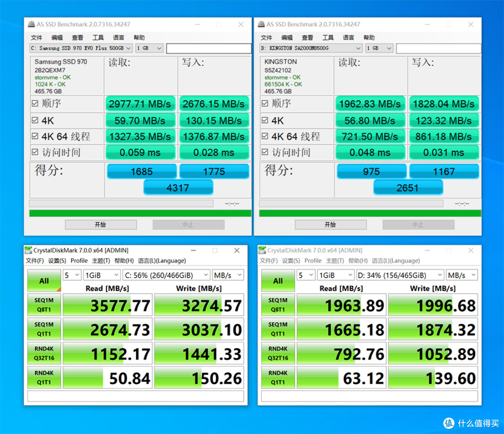Open 语言(L)(Language) menu in D: CrystalDiskMark

click(x=396, y=261)
